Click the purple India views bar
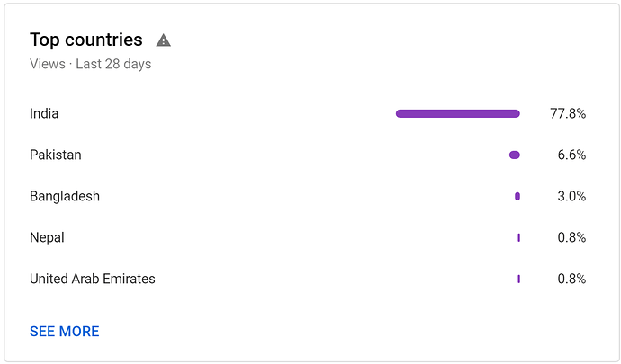The width and height of the screenshot is (621, 364). 458,114
